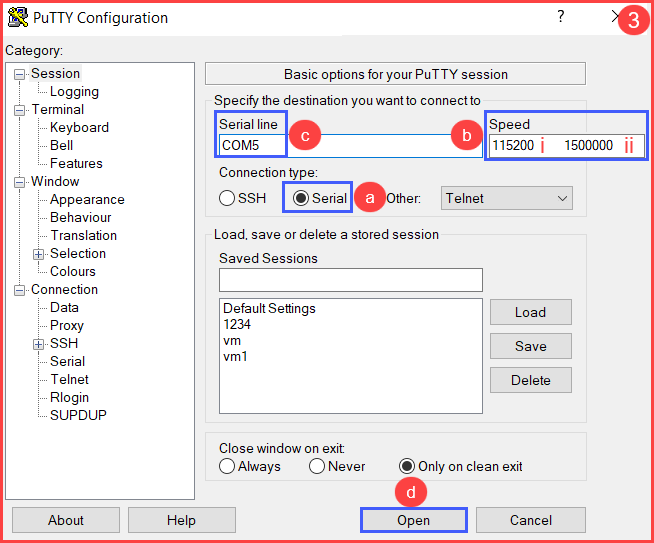Choose Never for close window on exit
Viewport: 654px width, 543px height.
317,466
